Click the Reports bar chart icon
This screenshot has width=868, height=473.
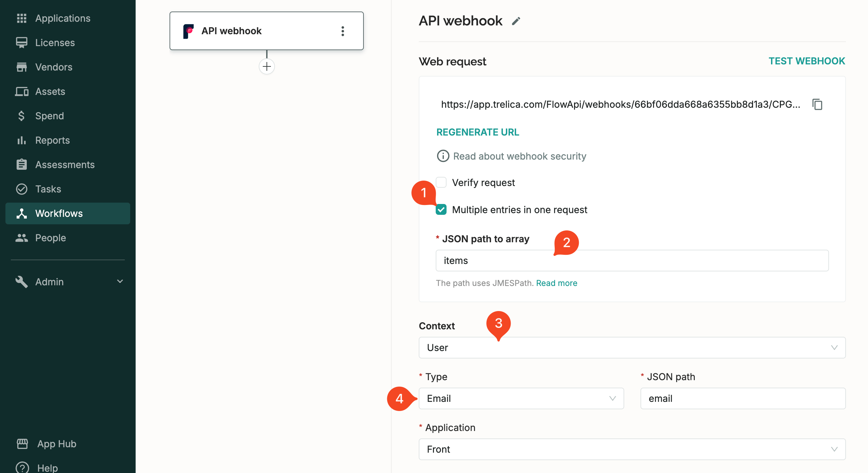point(22,140)
